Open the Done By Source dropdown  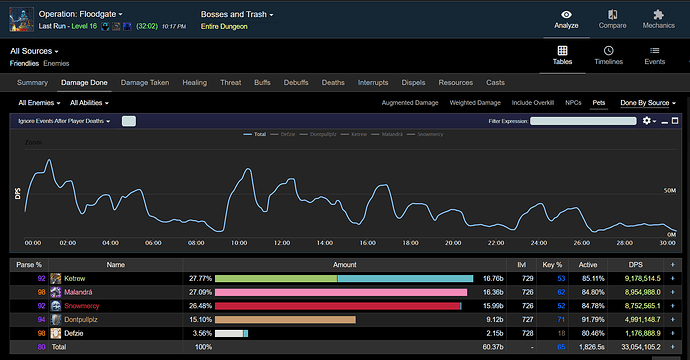coord(648,103)
